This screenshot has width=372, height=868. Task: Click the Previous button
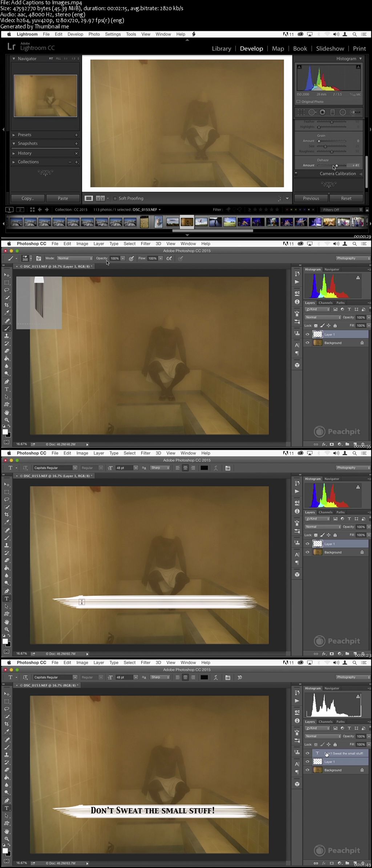coord(311,199)
